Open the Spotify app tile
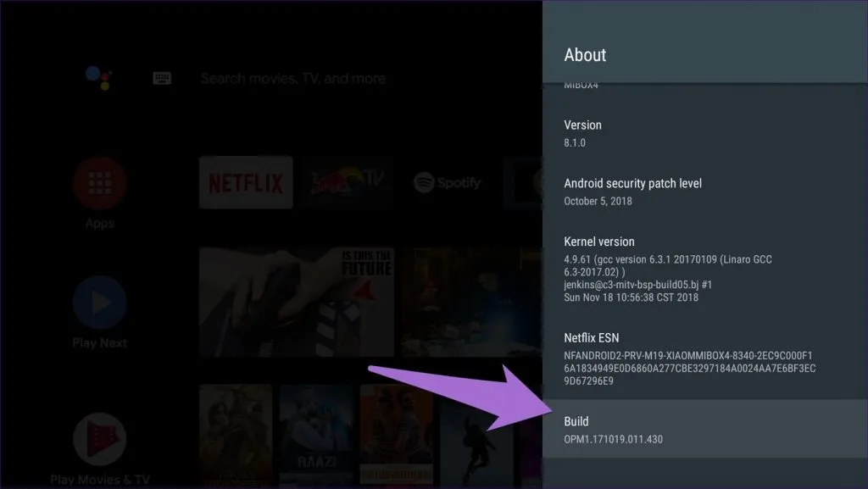The height and width of the screenshot is (489, 868). point(447,182)
